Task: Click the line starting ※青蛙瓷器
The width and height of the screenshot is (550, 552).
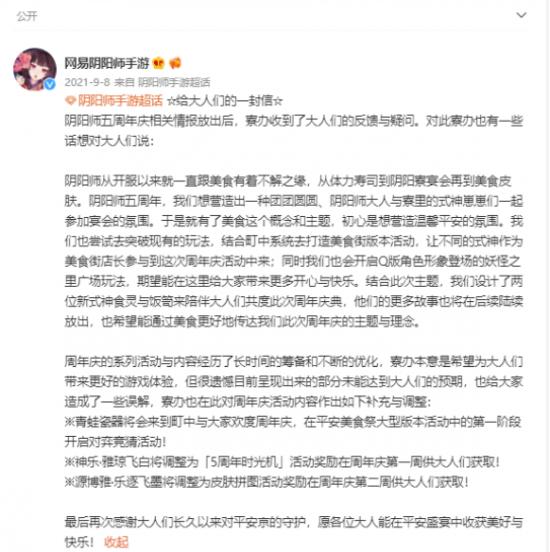Action: (293, 432)
